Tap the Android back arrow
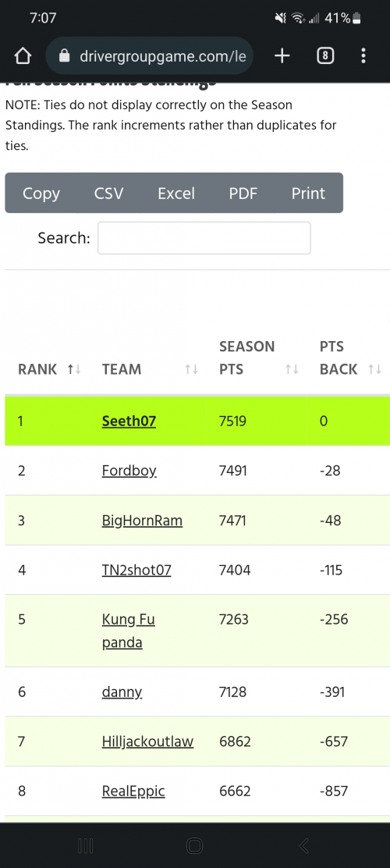 303,845
